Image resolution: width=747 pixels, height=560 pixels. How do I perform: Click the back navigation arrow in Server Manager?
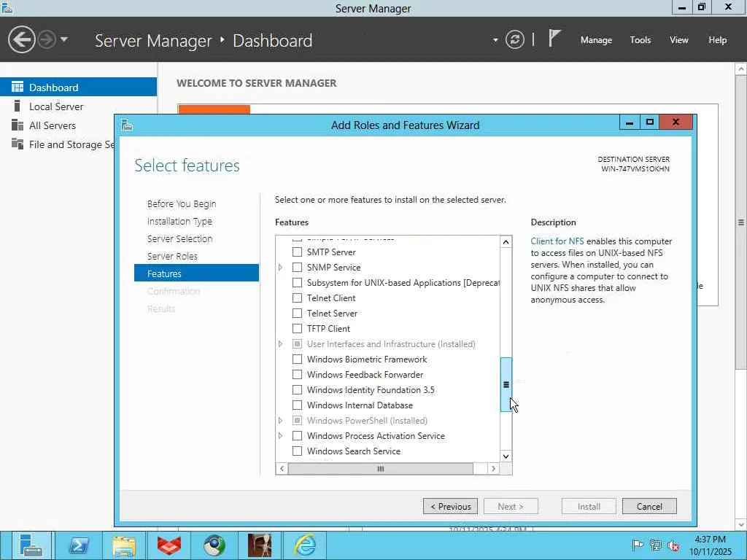21,39
